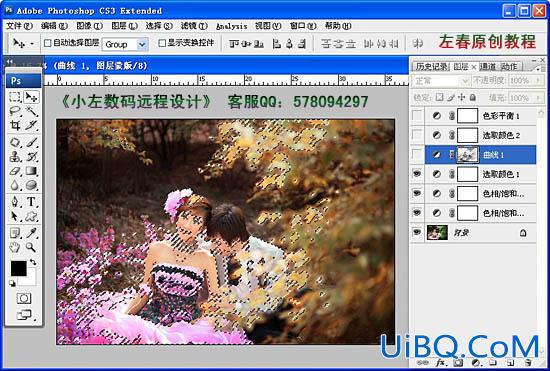Switch to the 历史记录 tab
550x371 pixels.
point(431,66)
